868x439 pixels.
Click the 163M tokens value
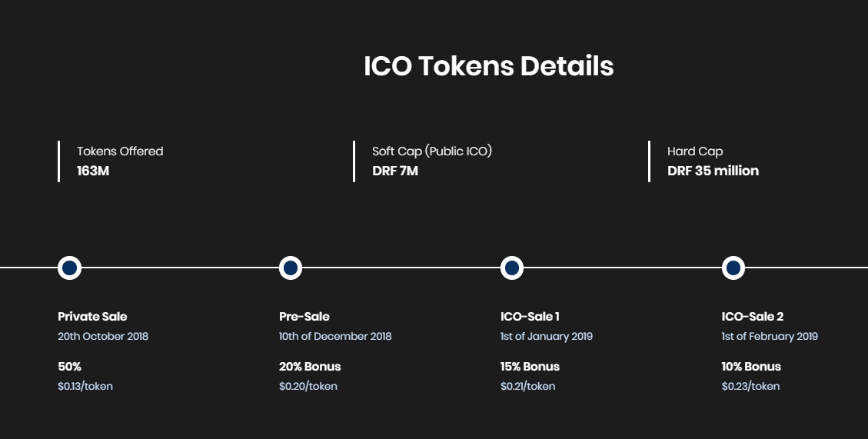coord(93,171)
